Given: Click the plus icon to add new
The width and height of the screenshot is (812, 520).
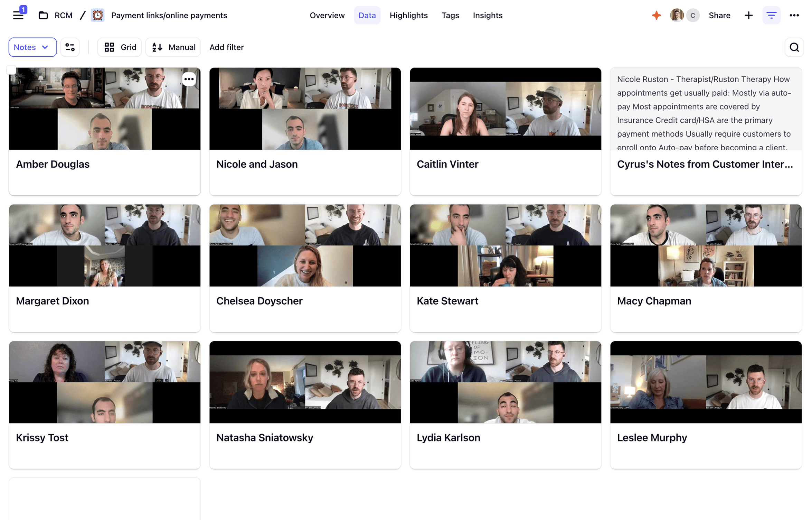Looking at the screenshot, I should pos(748,15).
